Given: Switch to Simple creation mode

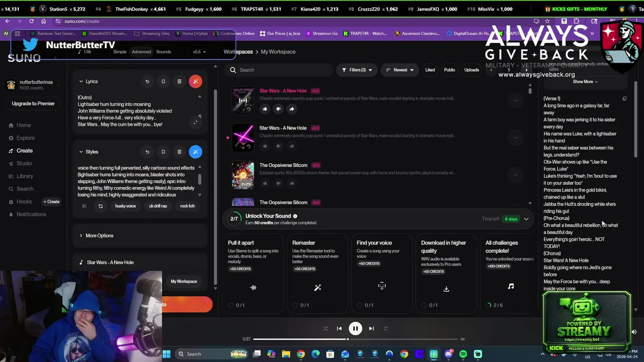Looking at the screenshot, I should (x=120, y=52).
